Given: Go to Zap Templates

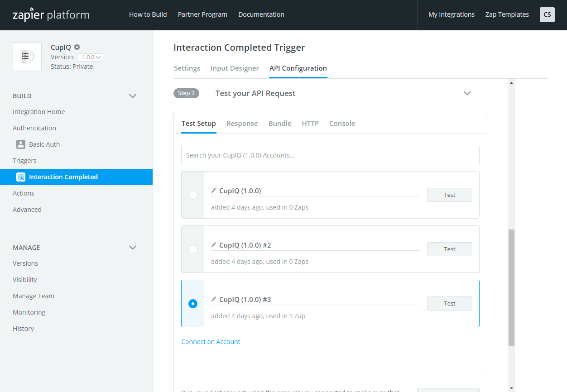Looking at the screenshot, I should pyautogui.click(x=507, y=14).
